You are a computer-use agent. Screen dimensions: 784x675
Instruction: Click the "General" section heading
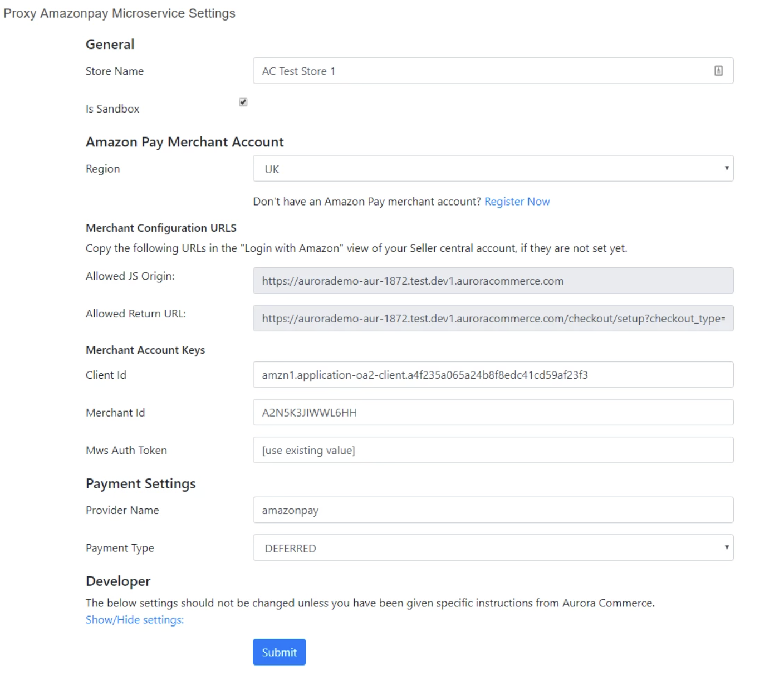110,45
